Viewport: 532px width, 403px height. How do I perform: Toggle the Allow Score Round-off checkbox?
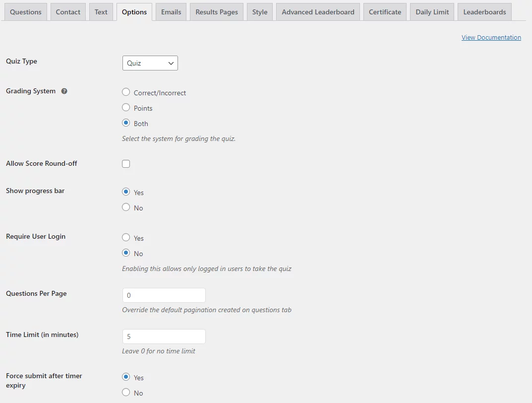126,163
